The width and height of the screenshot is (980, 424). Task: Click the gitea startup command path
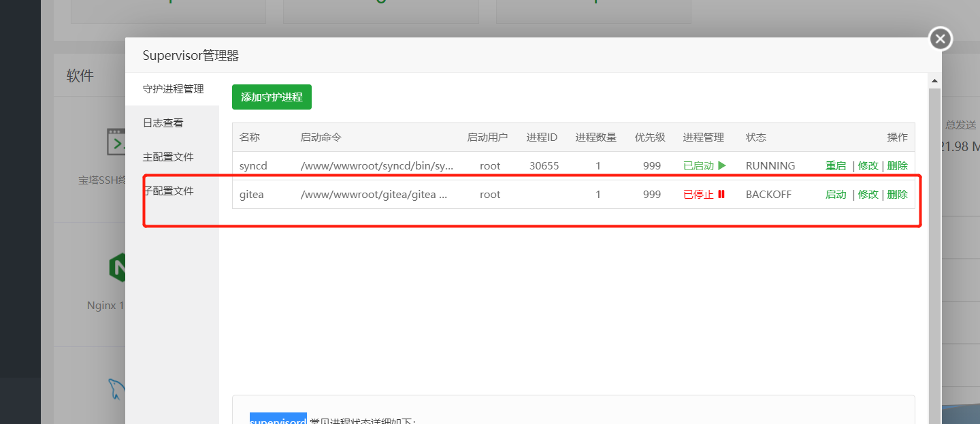[374, 194]
